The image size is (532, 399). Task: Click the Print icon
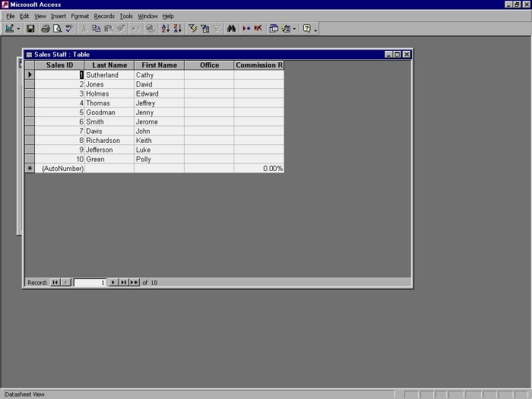coord(45,29)
